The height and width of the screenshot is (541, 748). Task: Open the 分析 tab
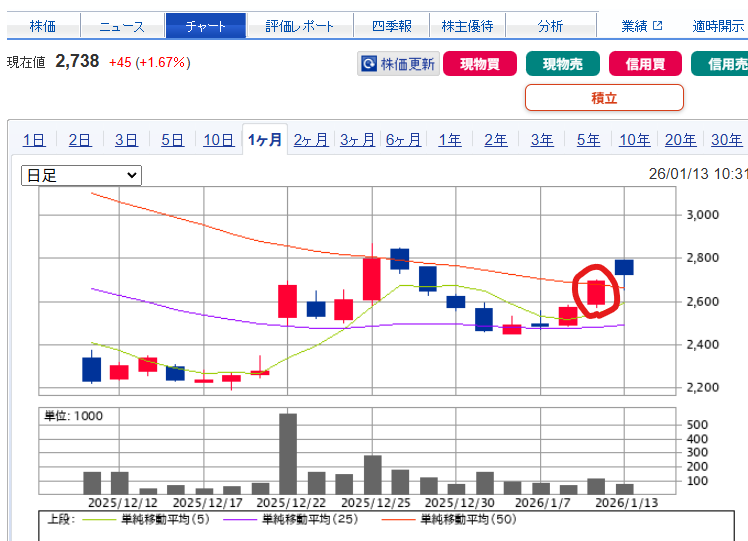(x=550, y=26)
